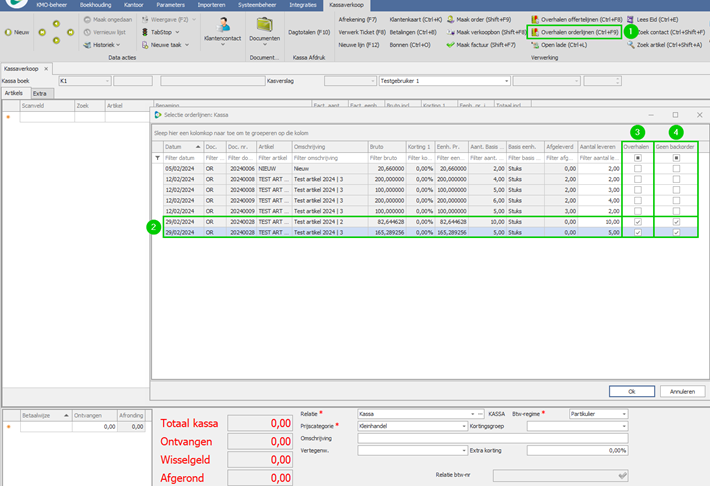The width and height of the screenshot is (710, 486).
Task: Click the Maak ongedaan undo icon
Action: (87, 20)
